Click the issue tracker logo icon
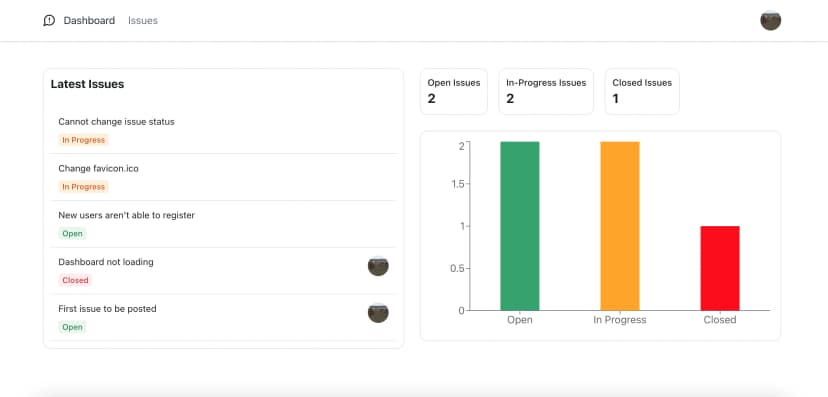828x397 pixels. [49, 21]
